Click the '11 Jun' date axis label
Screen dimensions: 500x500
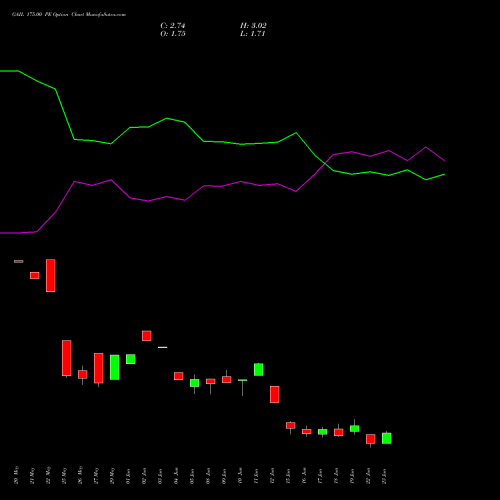pyautogui.click(x=256, y=476)
